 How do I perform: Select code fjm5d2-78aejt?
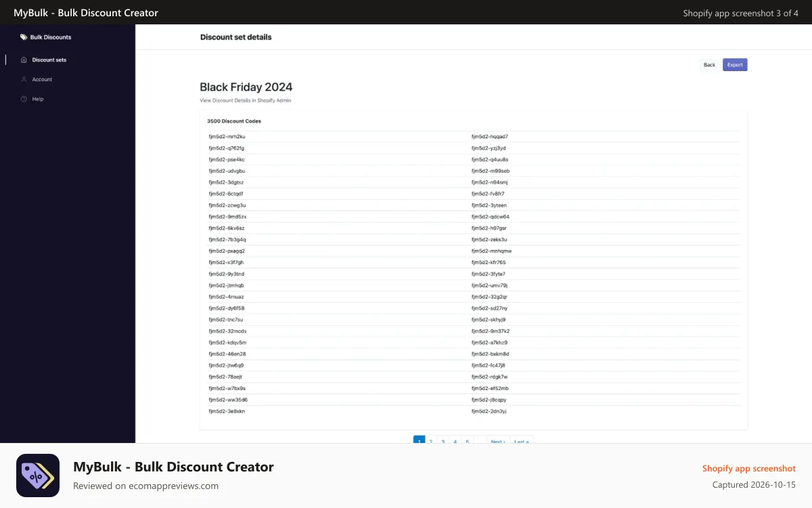(225, 377)
